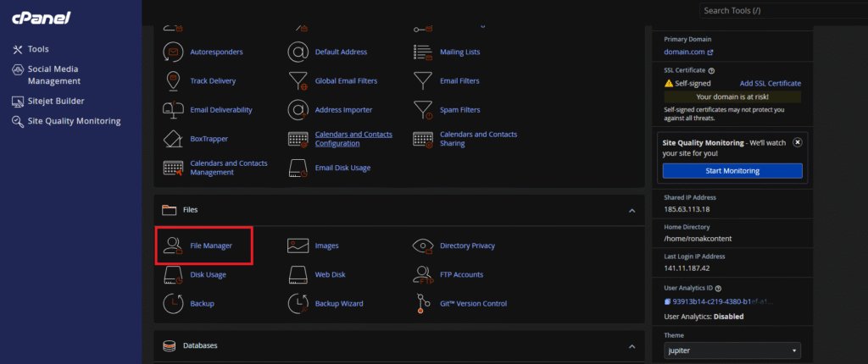Open the File Manager link text
Viewport: 868px width, 364px height.
point(211,245)
